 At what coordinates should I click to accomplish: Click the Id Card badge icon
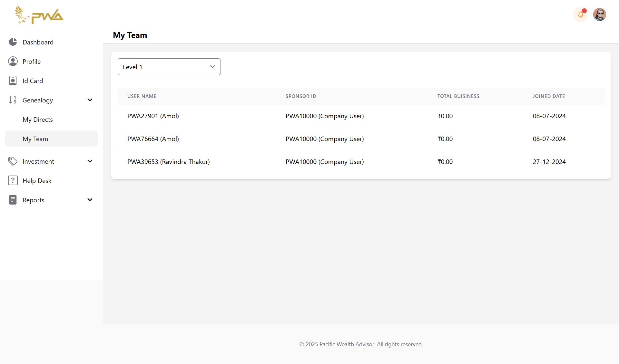13,81
